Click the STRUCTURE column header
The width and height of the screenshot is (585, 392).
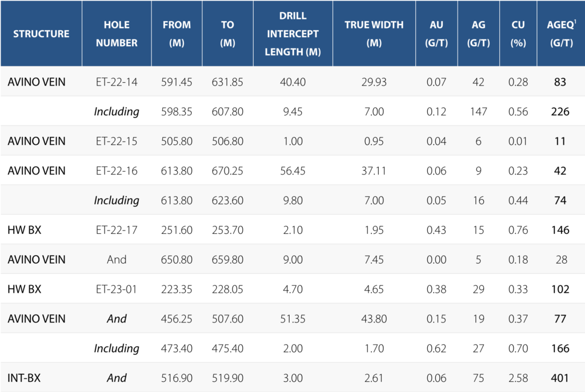[x=41, y=34]
